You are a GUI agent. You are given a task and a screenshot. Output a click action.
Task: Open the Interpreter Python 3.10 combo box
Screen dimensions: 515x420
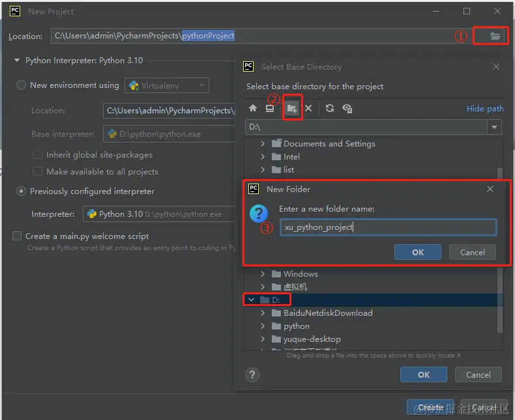click(159, 214)
